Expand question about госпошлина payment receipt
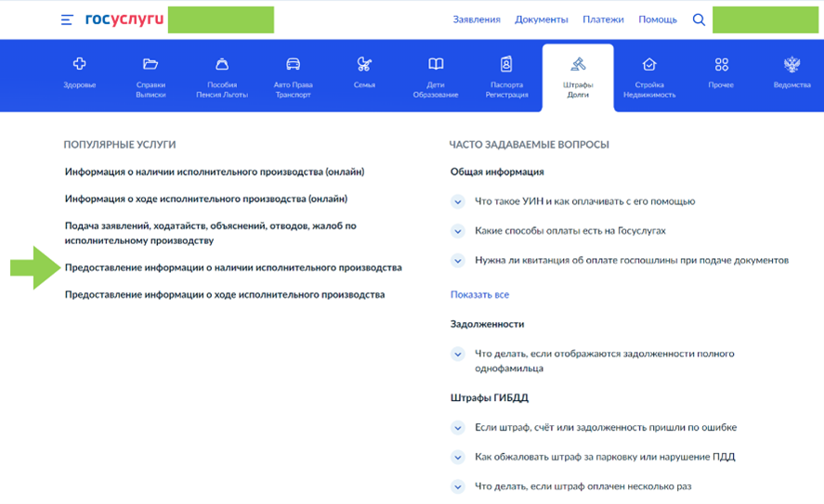824x504 pixels. tap(457, 261)
